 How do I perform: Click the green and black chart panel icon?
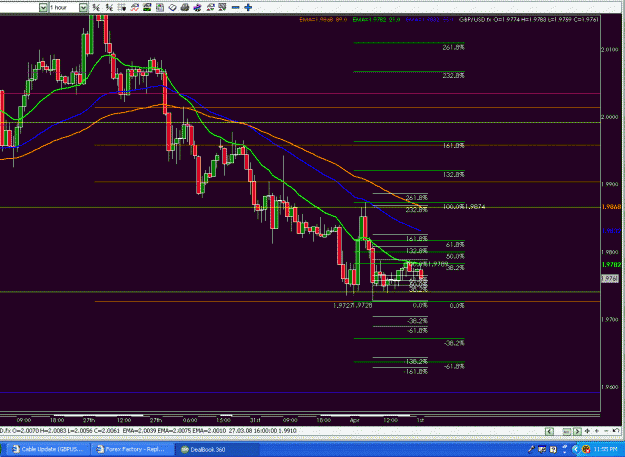pos(147,8)
